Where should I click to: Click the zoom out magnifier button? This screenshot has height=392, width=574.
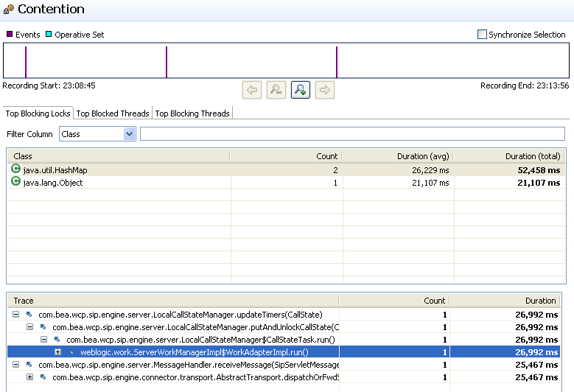(276, 90)
